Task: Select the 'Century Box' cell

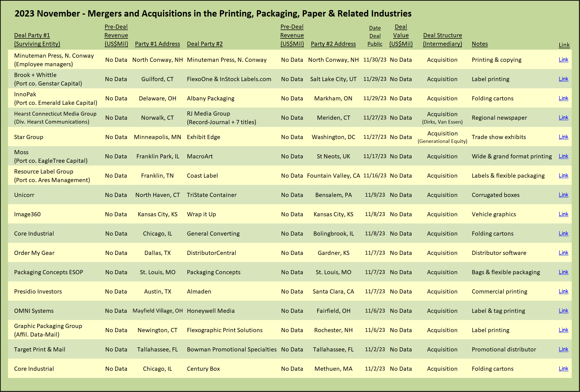Action: [x=203, y=369]
